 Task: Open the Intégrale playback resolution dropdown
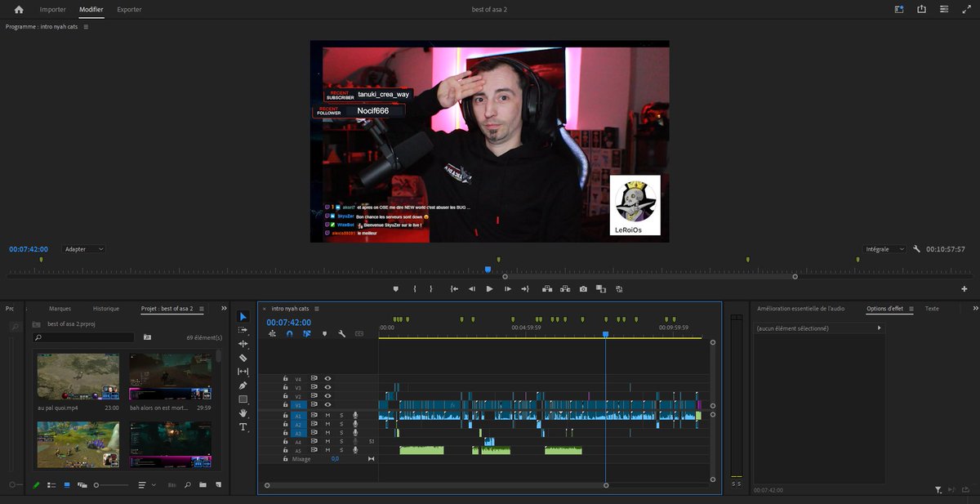tap(884, 249)
